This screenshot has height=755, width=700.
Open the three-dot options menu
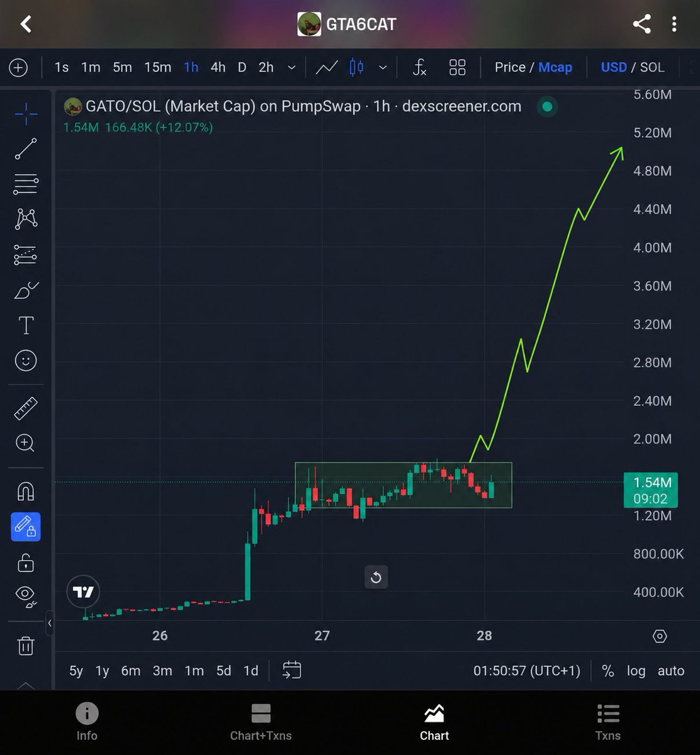click(x=674, y=25)
